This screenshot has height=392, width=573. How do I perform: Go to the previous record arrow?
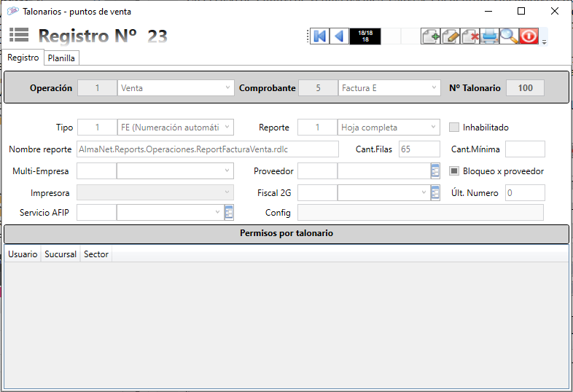[339, 36]
